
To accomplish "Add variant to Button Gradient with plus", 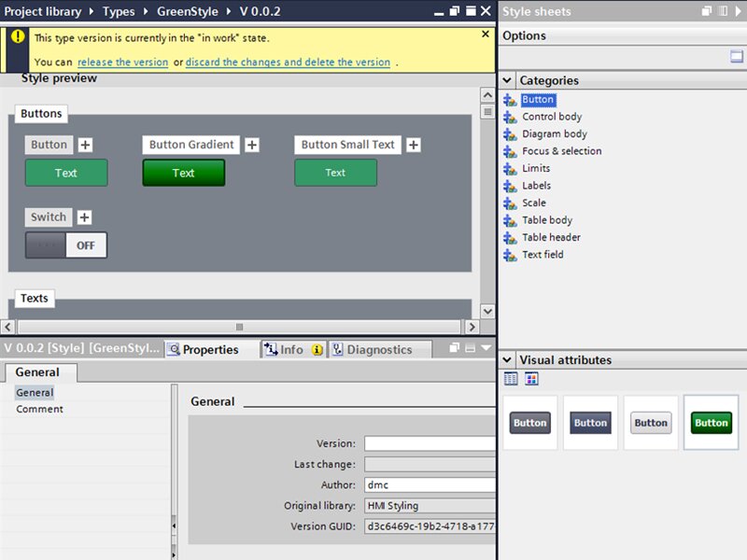I will (252, 145).
